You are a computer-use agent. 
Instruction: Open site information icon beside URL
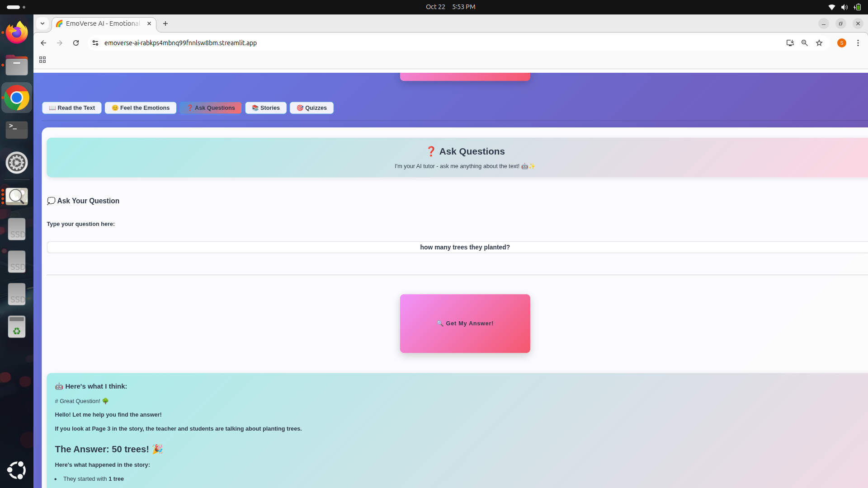click(x=95, y=43)
